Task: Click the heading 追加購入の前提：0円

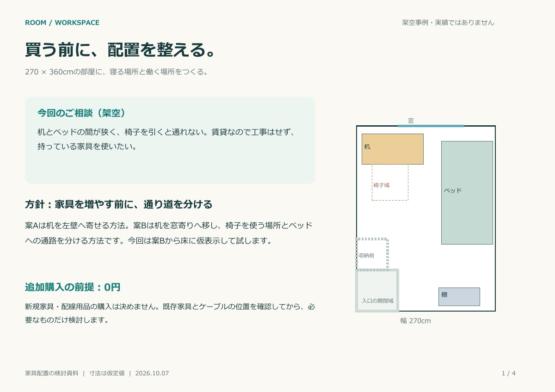Action: click(73, 287)
